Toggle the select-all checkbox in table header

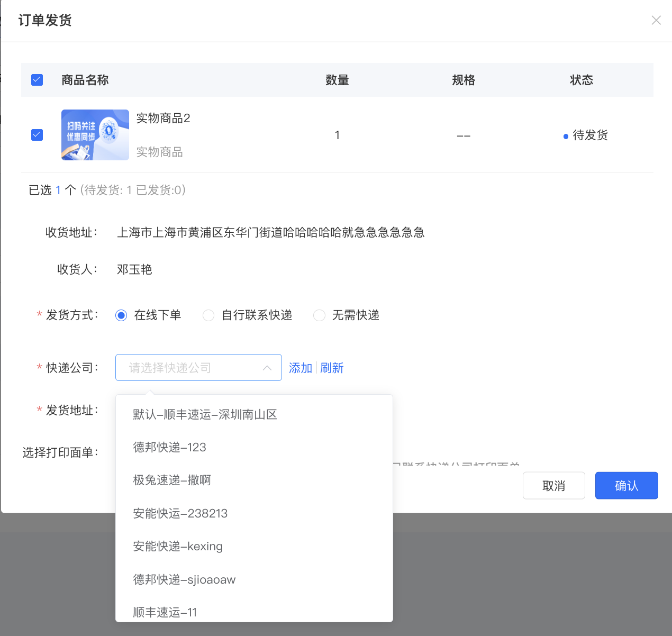click(37, 80)
